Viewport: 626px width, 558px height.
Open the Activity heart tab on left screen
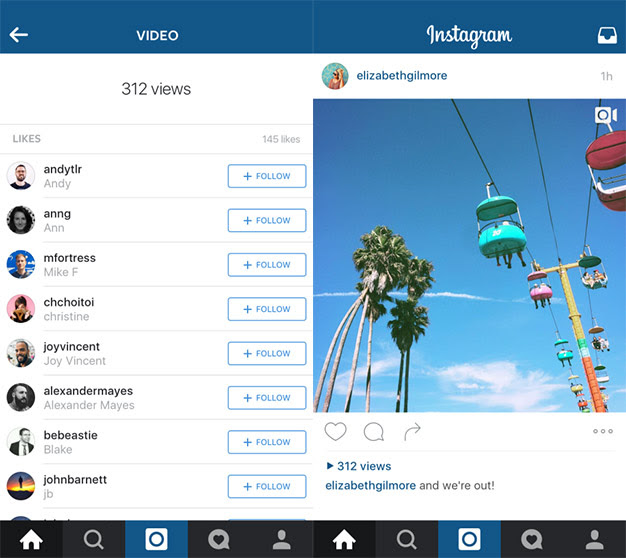coord(219,539)
